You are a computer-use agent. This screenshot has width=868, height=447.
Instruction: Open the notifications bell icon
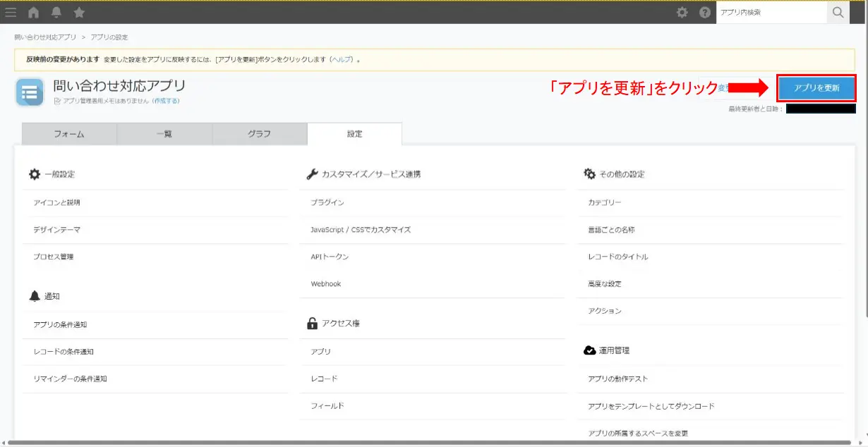pyautogui.click(x=56, y=11)
